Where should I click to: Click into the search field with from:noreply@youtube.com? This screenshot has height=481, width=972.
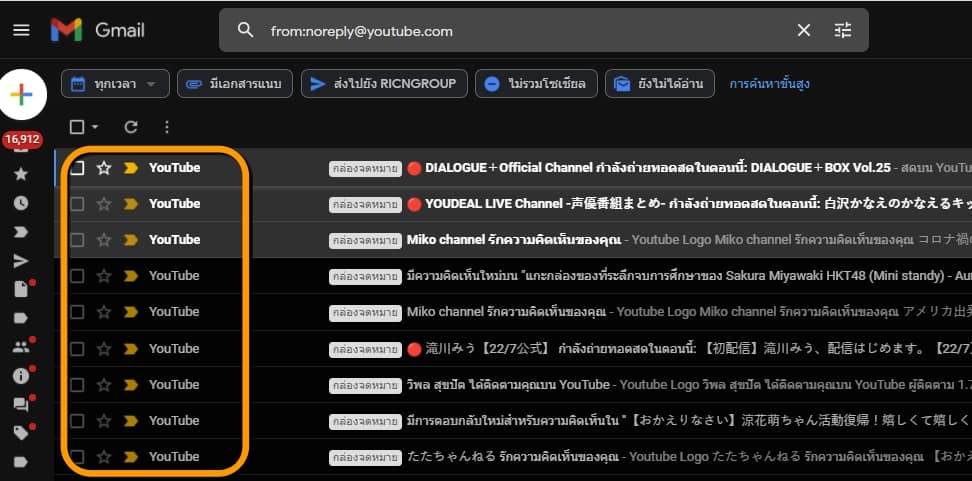pos(520,31)
